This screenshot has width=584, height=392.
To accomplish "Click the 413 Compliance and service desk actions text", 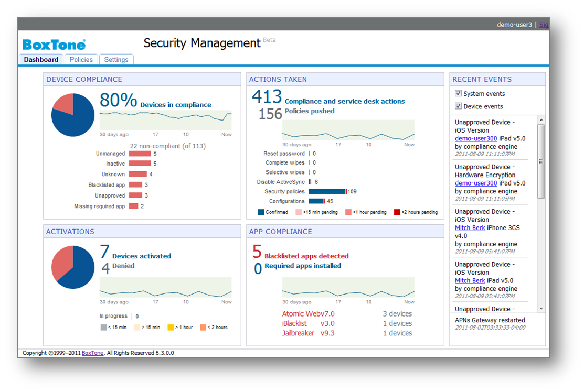I will (x=328, y=97).
